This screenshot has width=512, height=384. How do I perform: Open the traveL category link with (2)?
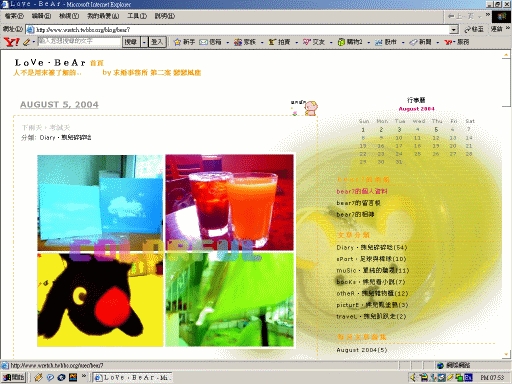(x=371, y=317)
